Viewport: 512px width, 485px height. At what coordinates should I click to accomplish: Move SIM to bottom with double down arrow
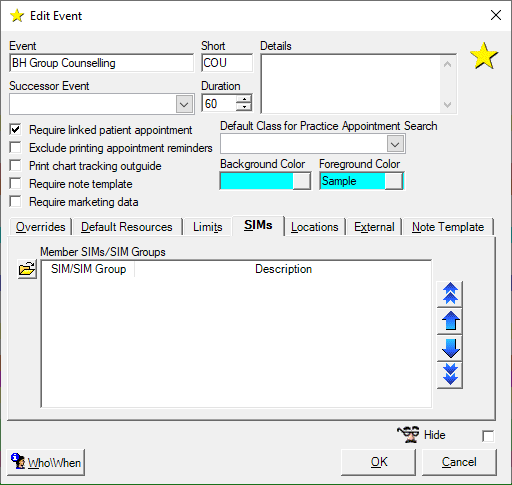pyautogui.click(x=450, y=375)
